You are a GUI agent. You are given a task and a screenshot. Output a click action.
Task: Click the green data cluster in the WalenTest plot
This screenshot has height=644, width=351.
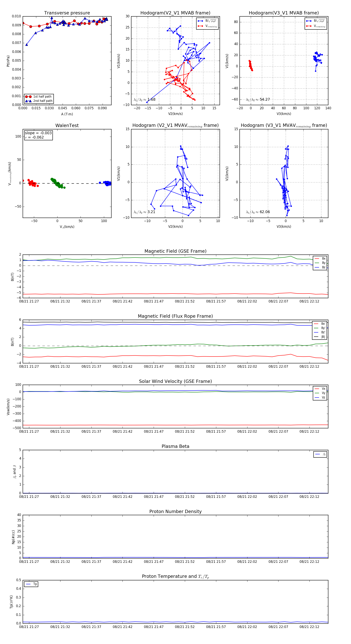[x=57, y=183]
